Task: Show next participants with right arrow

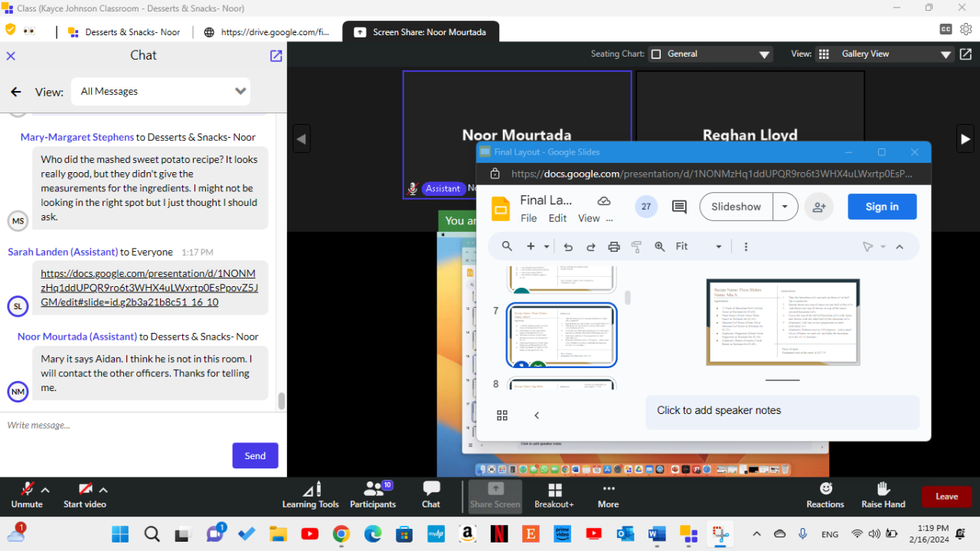Action: click(x=965, y=139)
